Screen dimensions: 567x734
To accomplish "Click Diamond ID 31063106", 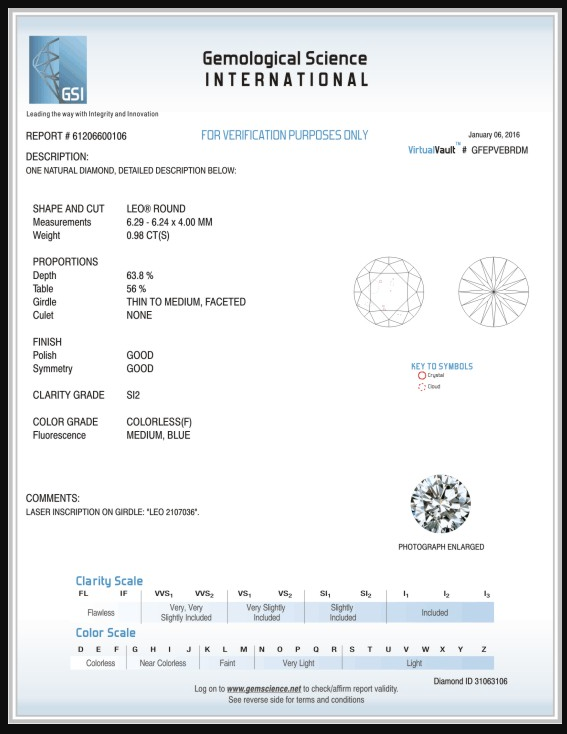I will click(471, 681).
